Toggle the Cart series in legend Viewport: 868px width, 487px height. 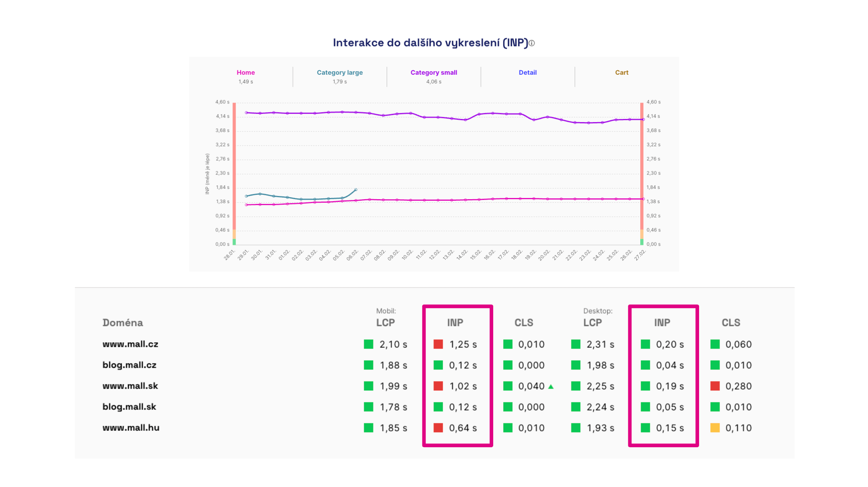(622, 72)
